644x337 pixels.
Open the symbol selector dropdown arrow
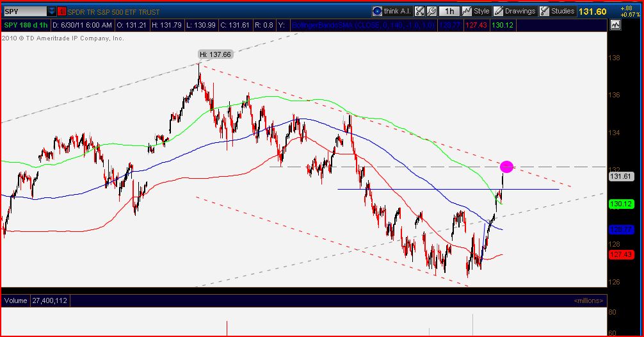tap(51, 11)
